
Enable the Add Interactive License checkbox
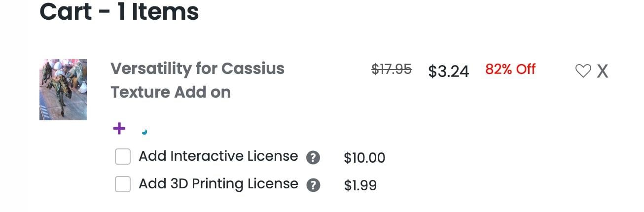tap(123, 157)
